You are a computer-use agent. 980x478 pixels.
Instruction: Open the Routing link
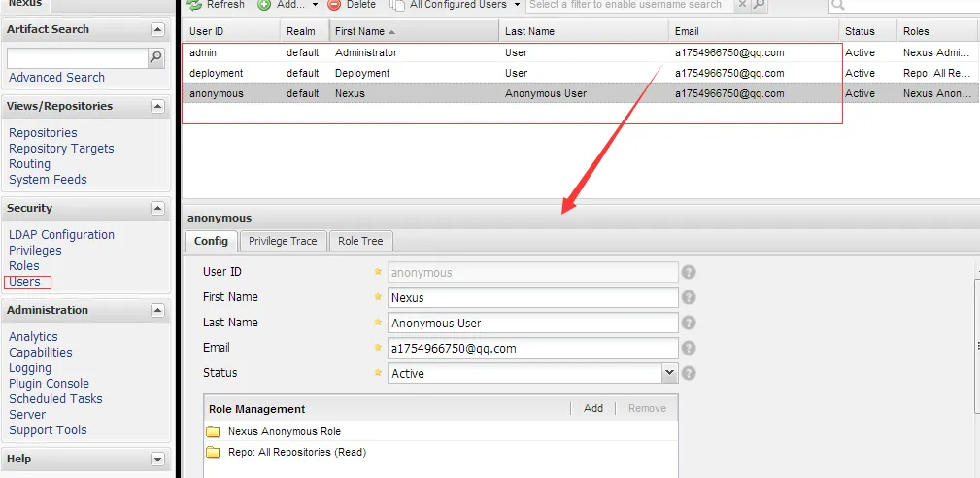(29, 164)
